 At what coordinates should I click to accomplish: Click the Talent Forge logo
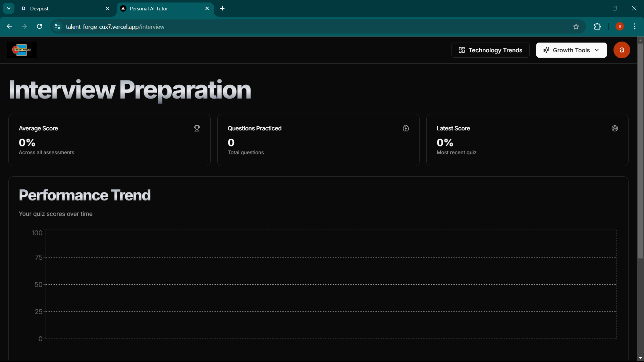[21, 50]
